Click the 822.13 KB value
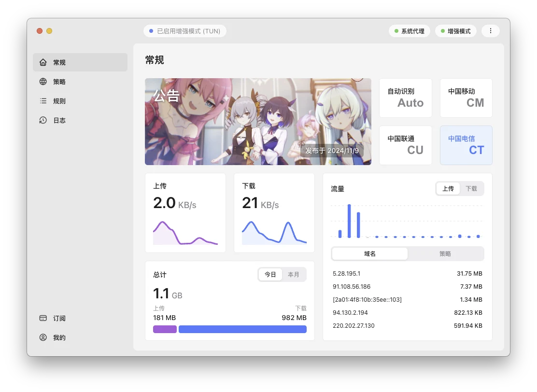Image resolution: width=537 pixels, height=392 pixels. pyautogui.click(x=468, y=312)
